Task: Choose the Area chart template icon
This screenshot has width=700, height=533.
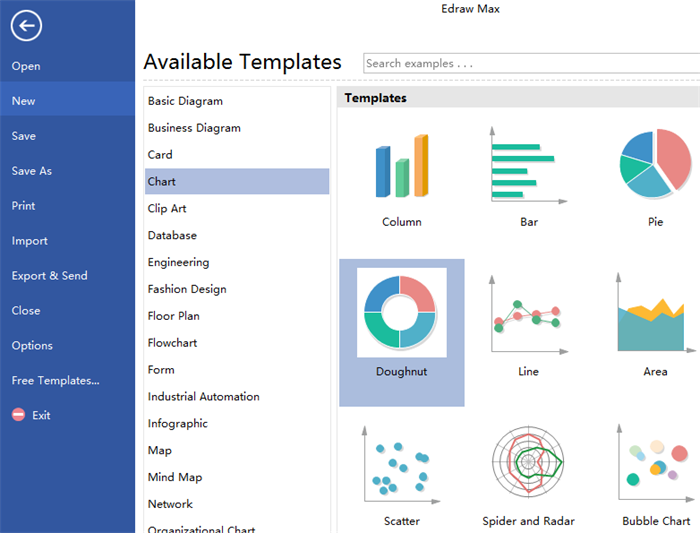Action: (x=655, y=312)
